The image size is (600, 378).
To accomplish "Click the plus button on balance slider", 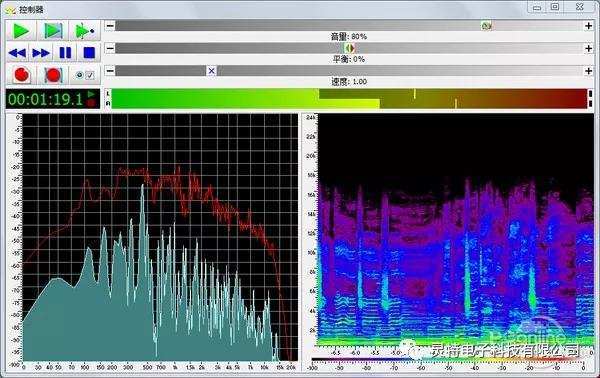I will [589, 49].
